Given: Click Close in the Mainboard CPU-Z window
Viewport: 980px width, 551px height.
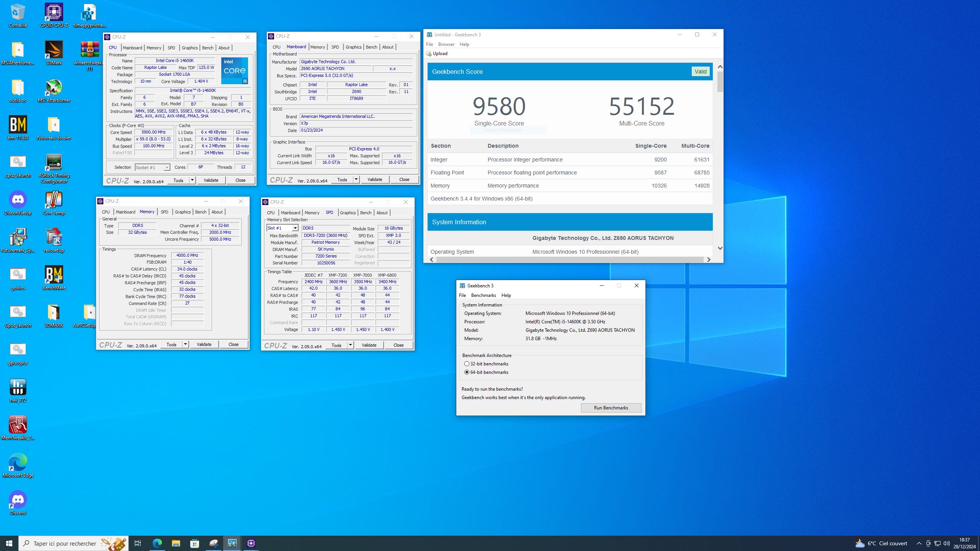Looking at the screenshot, I should (x=404, y=179).
